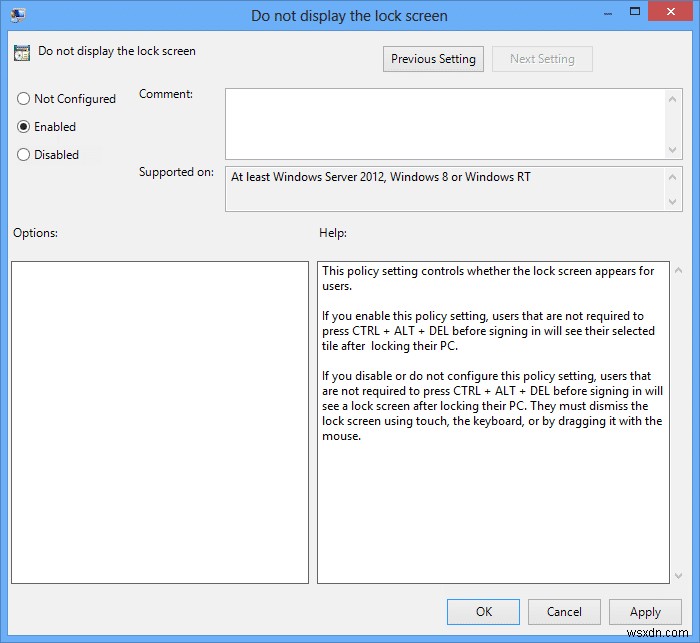Image resolution: width=700 pixels, height=643 pixels.
Task: Click the Comment box scroll down arrow
Action: [x=673, y=150]
